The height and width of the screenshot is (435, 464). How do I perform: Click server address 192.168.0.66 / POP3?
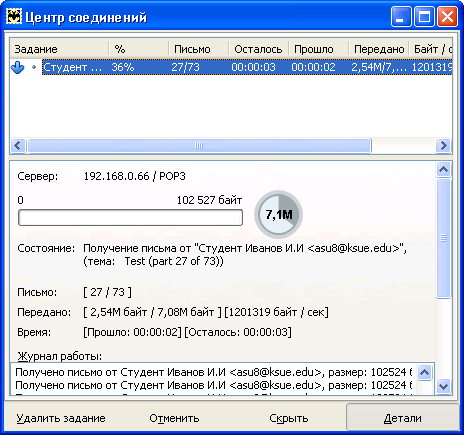coord(134,176)
